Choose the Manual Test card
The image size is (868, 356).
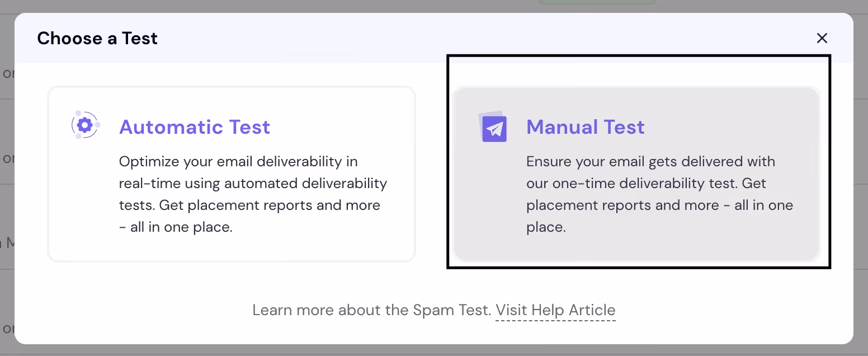pyautogui.click(x=636, y=174)
